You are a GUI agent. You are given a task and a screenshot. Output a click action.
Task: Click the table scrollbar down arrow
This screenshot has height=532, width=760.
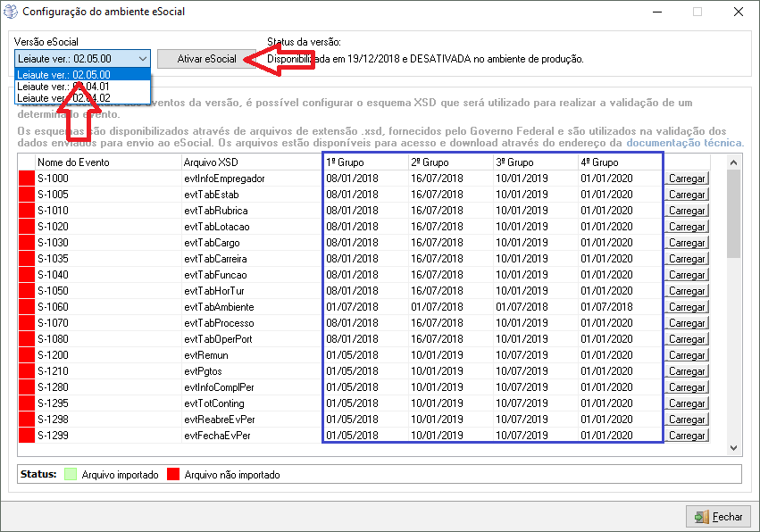pos(734,448)
